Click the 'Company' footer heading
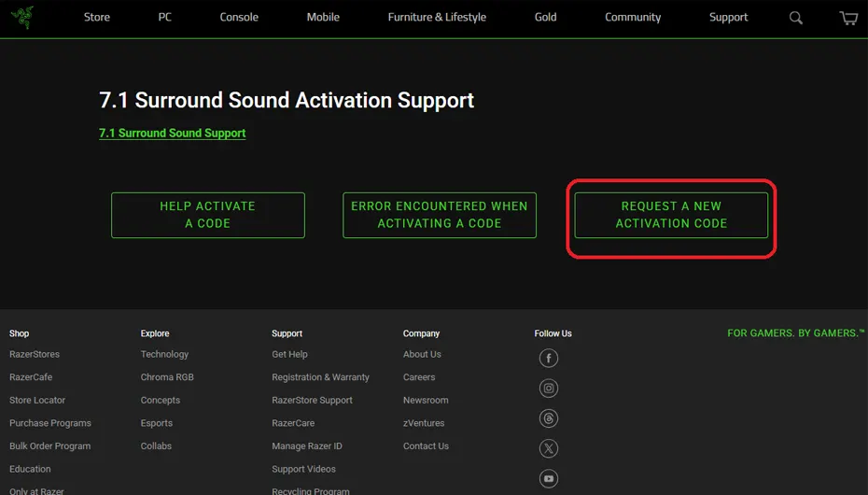 pos(421,333)
